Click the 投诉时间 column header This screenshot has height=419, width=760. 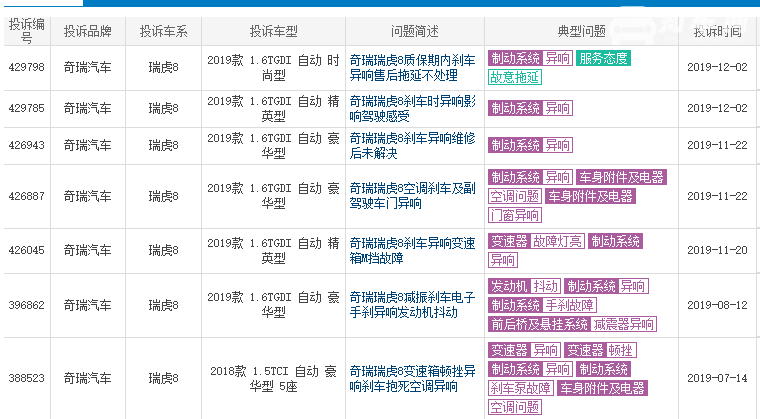tap(717, 32)
